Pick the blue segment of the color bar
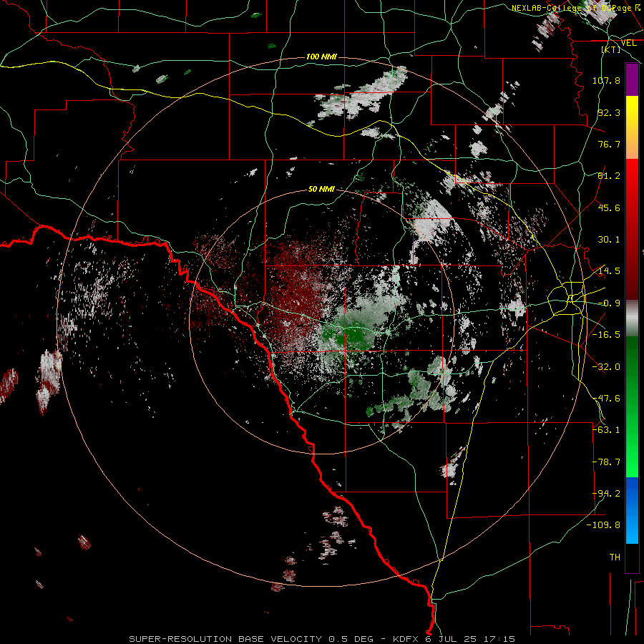The width and height of the screenshot is (644, 644). (x=632, y=510)
